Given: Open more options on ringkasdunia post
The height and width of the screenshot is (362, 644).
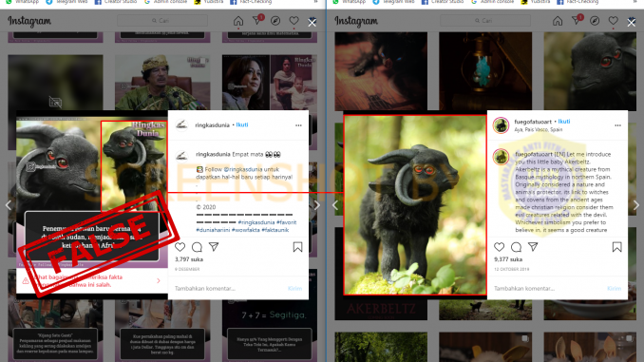Looking at the screenshot, I should tap(298, 125).
